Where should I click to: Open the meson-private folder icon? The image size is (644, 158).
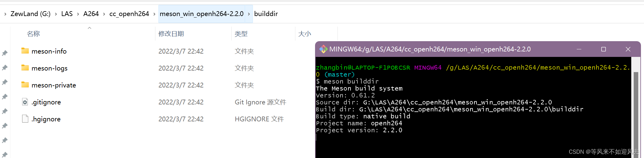tap(25, 85)
